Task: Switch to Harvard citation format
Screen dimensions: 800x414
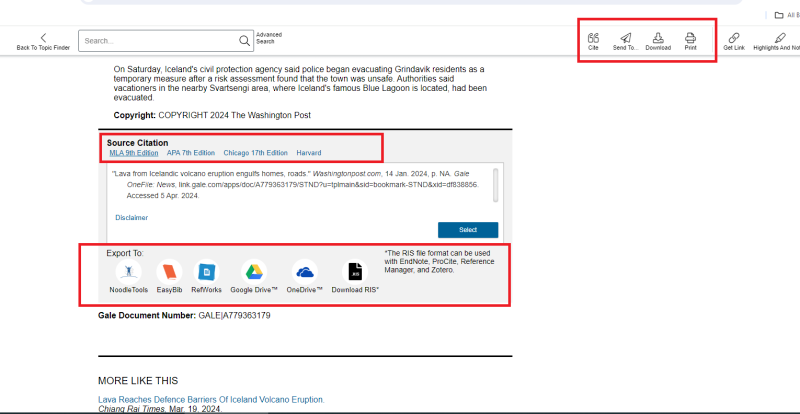Action: pos(309,153)
